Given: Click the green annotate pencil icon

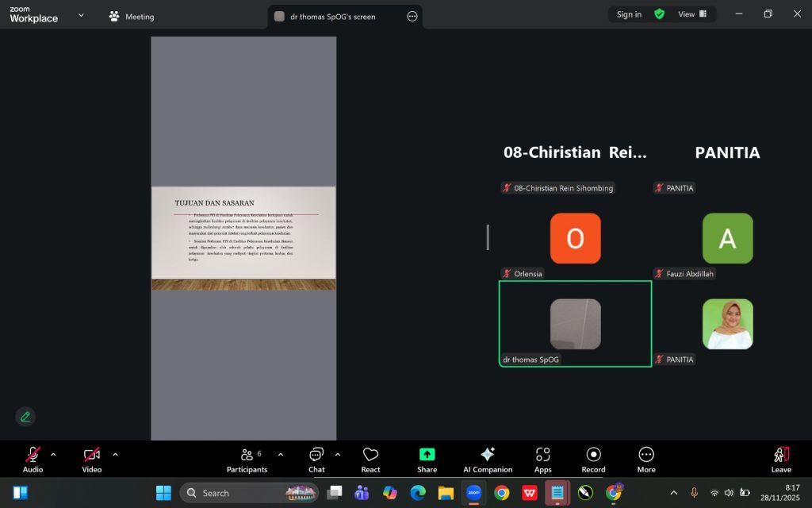Looking at the screenshot, I should 25,417.
